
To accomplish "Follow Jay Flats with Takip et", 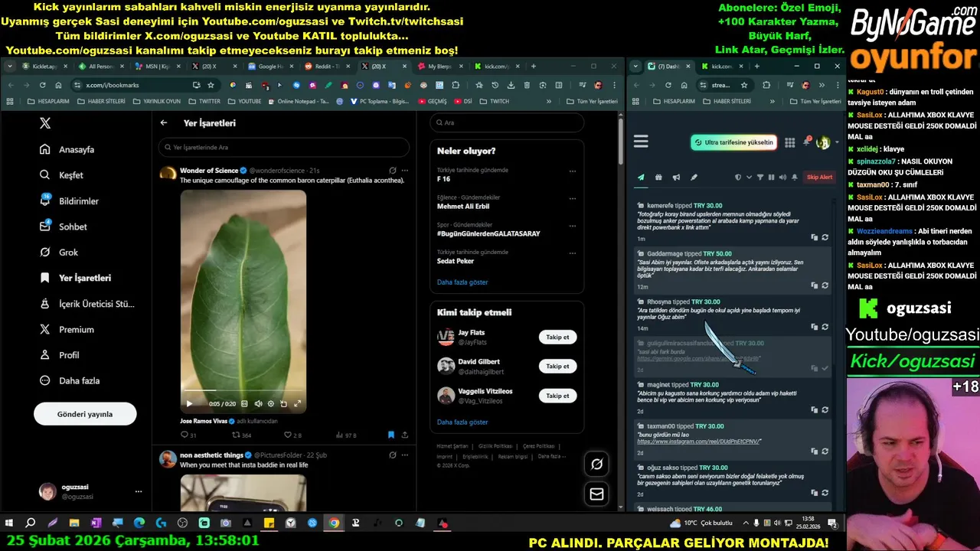I will pos(557,337).
